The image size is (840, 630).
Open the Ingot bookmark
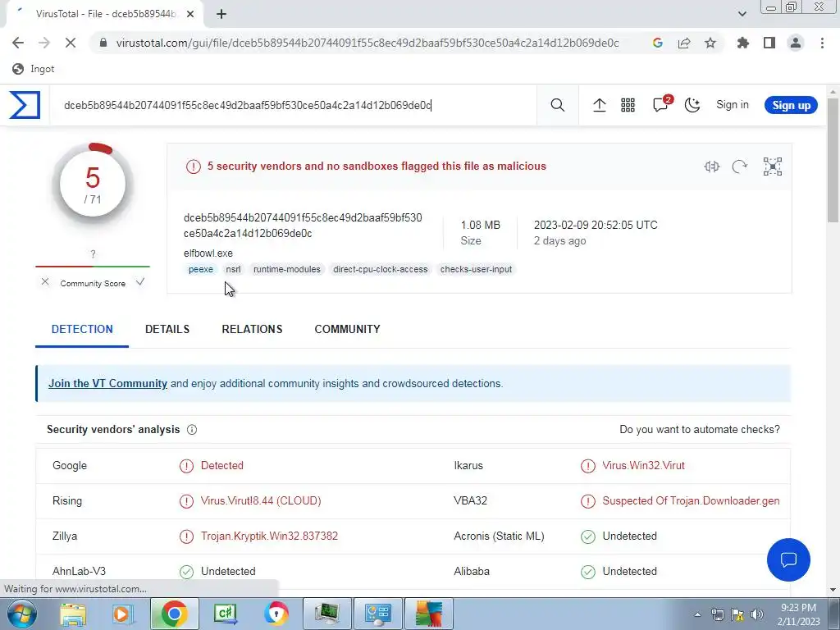coord(33,69)
